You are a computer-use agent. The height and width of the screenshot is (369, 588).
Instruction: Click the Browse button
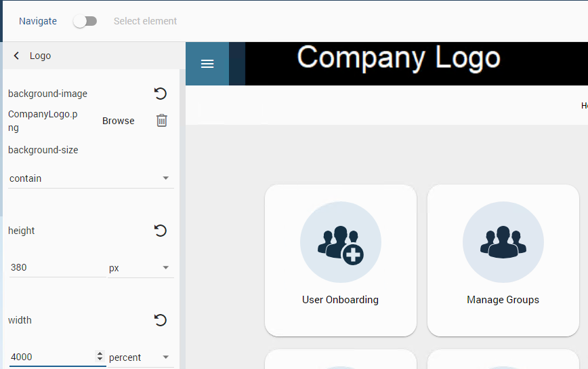coord(119,121)
